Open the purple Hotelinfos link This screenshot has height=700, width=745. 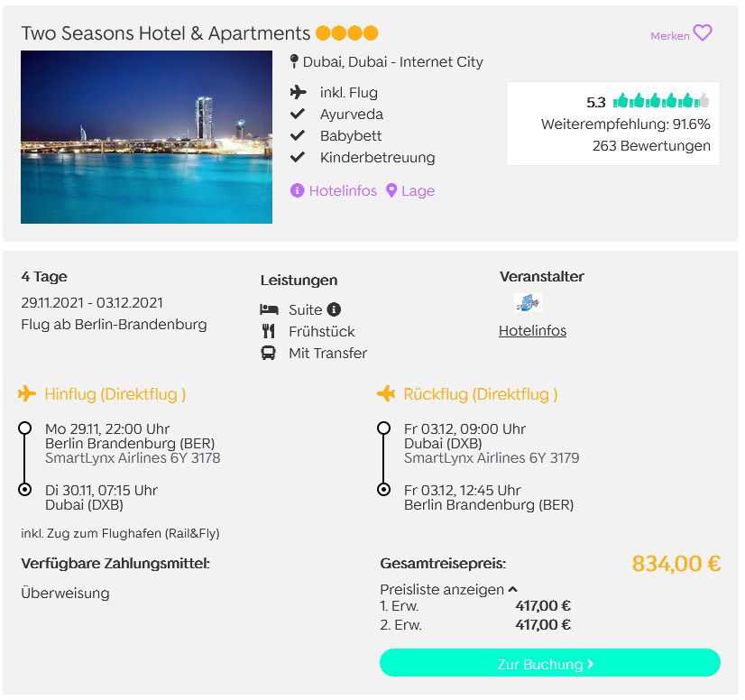click(x=343, y=190)
